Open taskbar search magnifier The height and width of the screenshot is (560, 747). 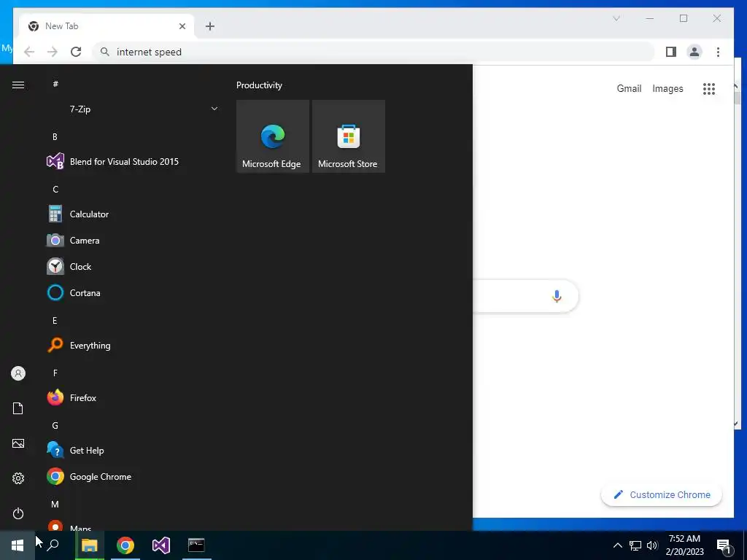[x=53, y=545]
